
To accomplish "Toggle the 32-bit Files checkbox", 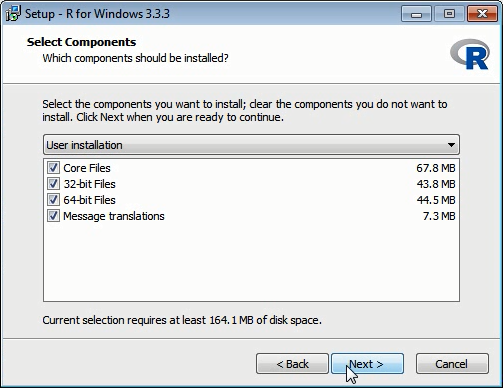I will click(x=53, y=184).
